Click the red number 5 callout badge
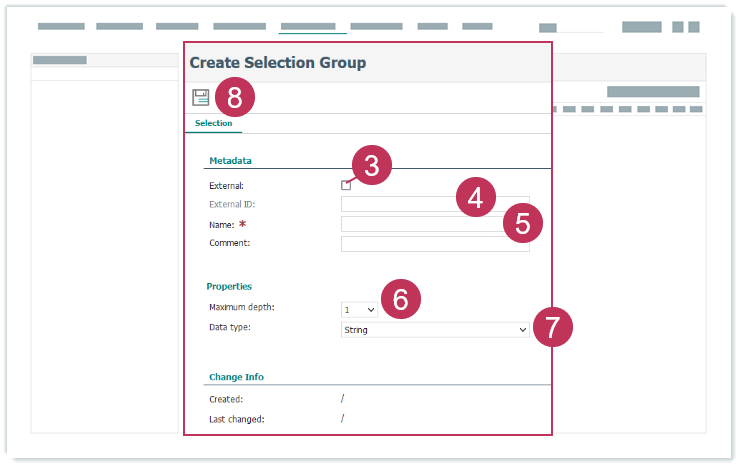This screenshot has width=741, height=468. pos(523,223)
